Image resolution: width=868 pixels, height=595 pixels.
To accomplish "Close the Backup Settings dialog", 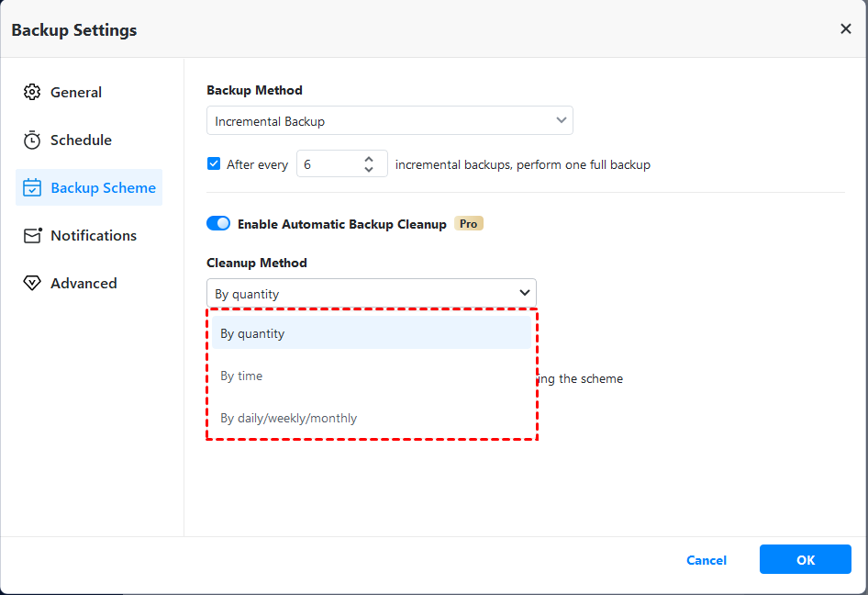I will coord(845,29).
